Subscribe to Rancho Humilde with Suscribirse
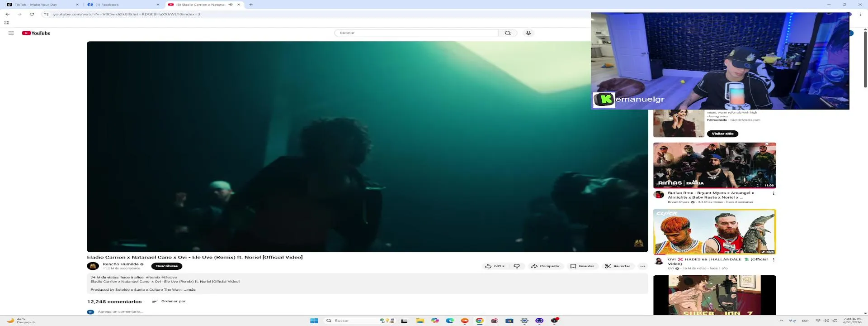This screenshot has height=326, width=868. click(x=167, y=266)
